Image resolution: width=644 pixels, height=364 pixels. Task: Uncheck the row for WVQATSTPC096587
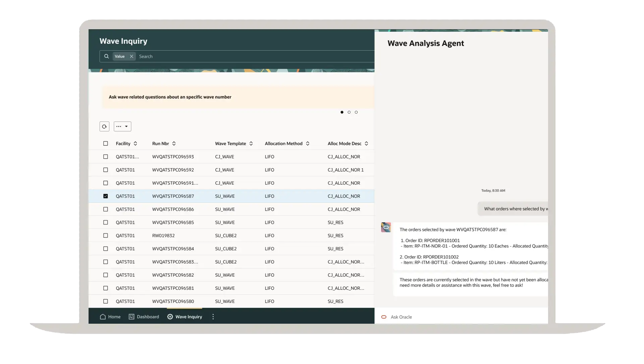(x=106, y=196)
